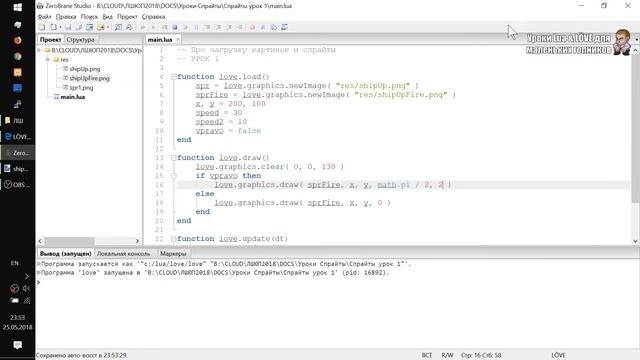Select shipUp.png in project tree
Screen dimensions: 640x360
[x=84, y=69]
